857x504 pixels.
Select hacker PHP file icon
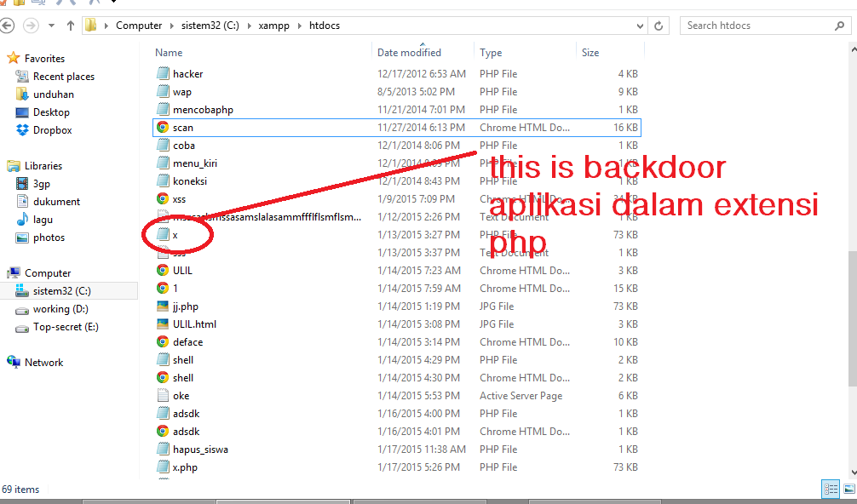[163, 73]
